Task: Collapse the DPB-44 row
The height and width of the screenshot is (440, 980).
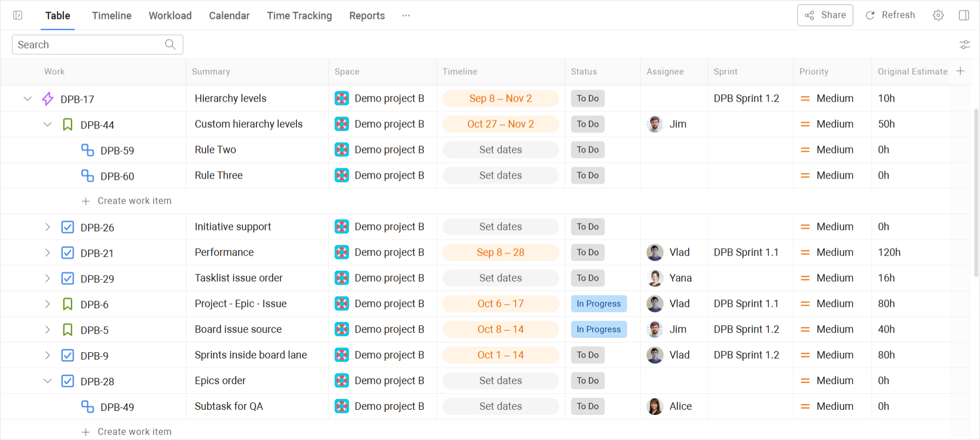Action: [x=47, y=124]
